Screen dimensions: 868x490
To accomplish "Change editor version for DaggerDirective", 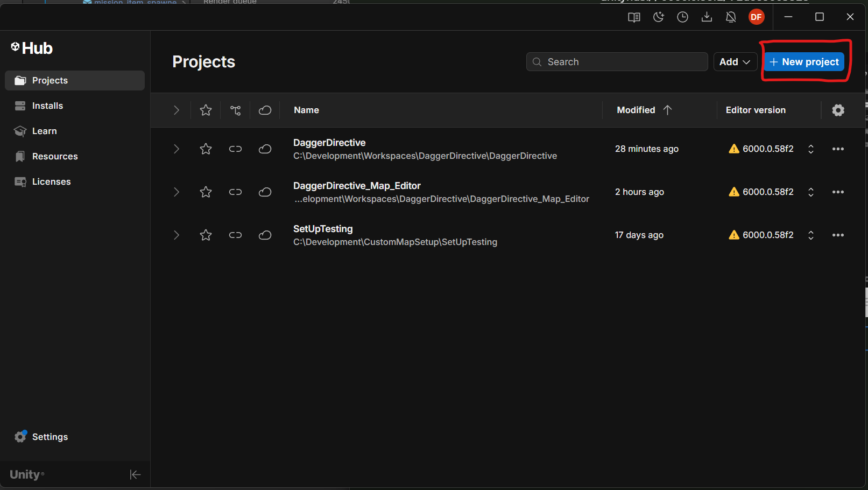I will (811, 149).
